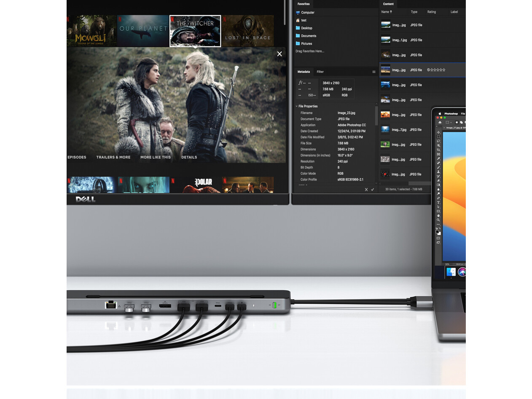
Task: Select the Type tool
Action: pos(438,203)
